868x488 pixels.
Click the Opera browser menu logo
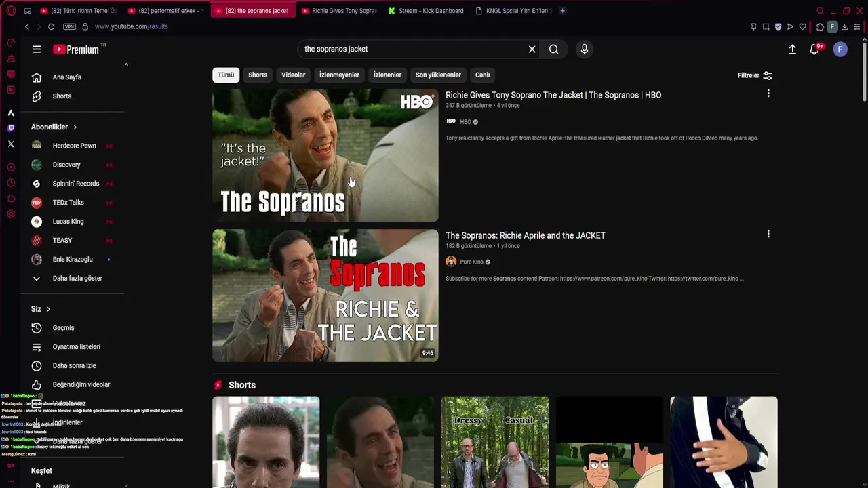coord(11,11)
